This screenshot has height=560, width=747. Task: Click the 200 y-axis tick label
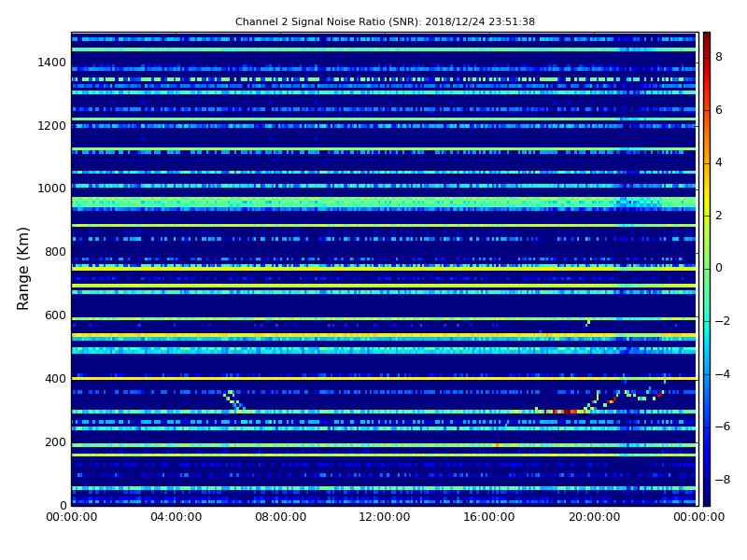pos(55,441)
